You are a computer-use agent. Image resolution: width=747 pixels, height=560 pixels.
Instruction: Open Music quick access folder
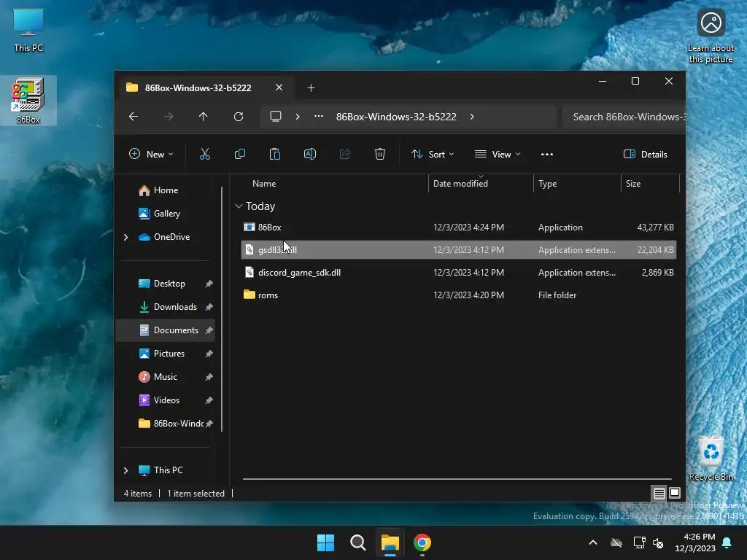(x=165, y=377)
